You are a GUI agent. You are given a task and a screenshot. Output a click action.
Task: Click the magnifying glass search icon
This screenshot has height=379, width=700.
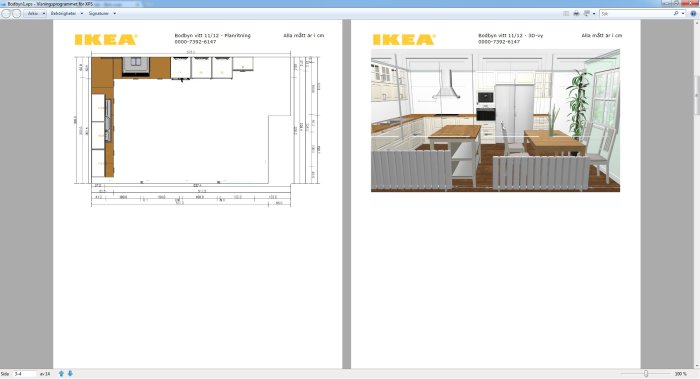[676, 13]
